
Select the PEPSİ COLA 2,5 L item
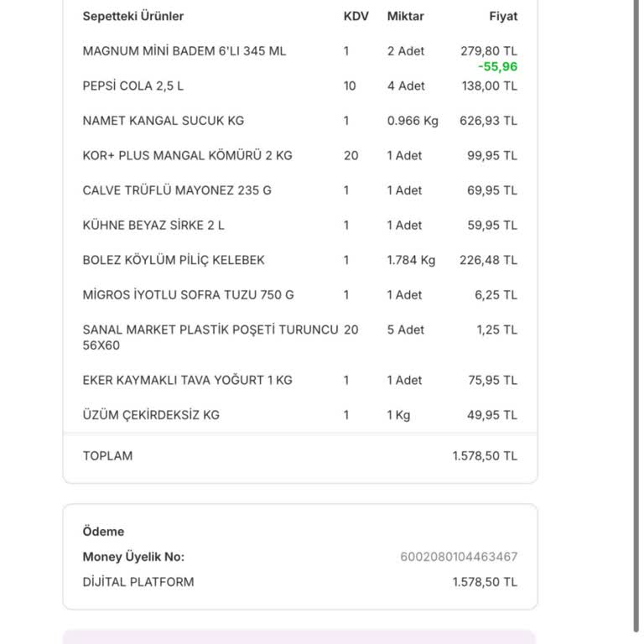coord(133,86)
